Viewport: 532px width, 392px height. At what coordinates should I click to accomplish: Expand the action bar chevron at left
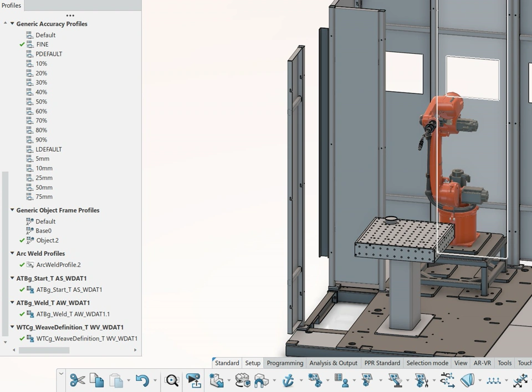[x=61, y=374]
